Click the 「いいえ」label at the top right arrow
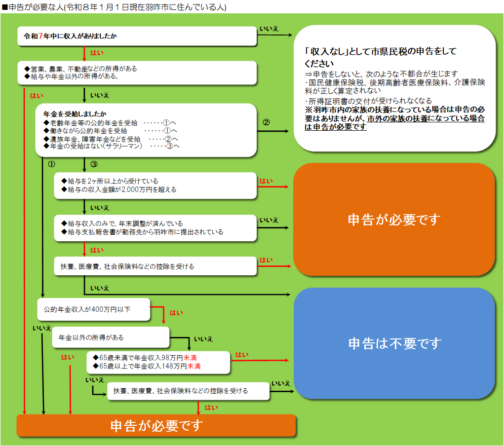504x446 pixels. click(269, 29)
